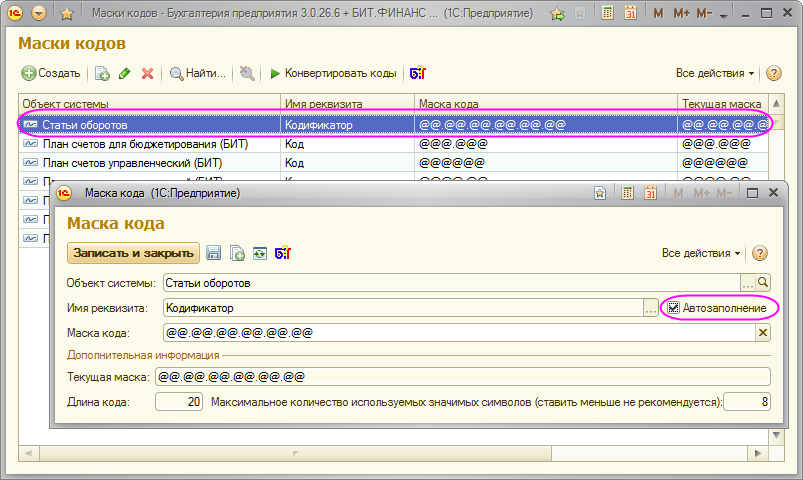Expand the small arrow after M- in title bar
803x480 pixels.
pos(724,16)
